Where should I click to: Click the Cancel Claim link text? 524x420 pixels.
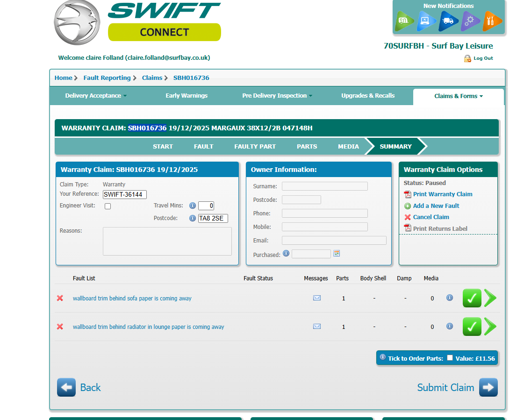pos(431,217)
